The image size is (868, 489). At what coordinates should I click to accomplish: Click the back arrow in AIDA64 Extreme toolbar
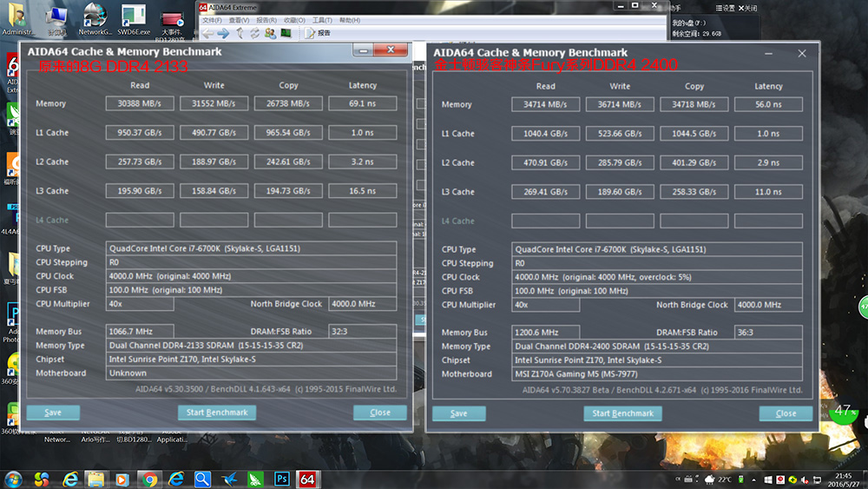pyautogui.click(x=207, y=33)
